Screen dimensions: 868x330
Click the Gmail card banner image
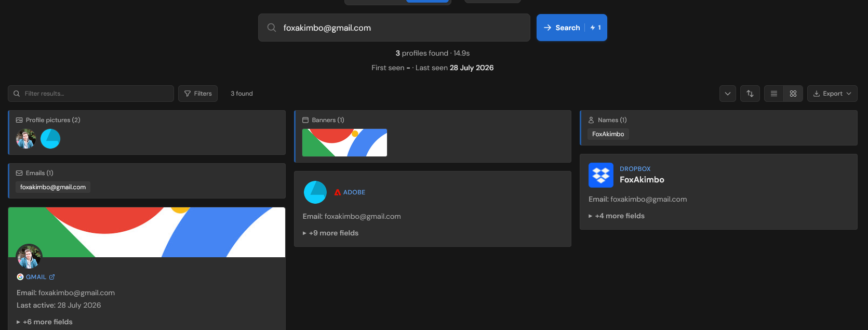146,232
